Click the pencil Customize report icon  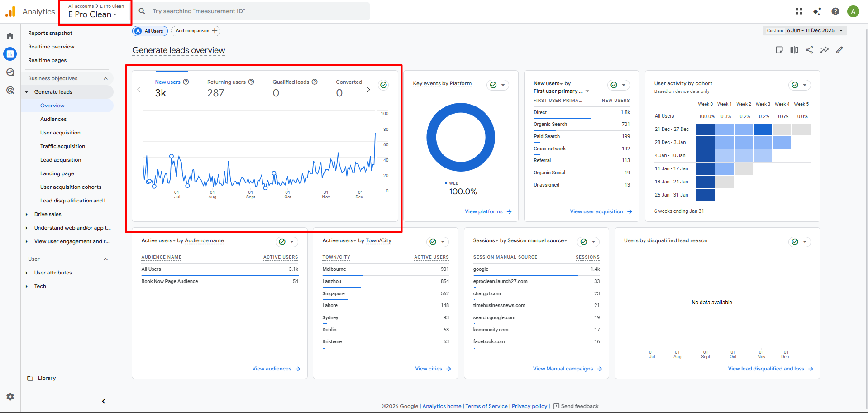(x=839, y=50)
